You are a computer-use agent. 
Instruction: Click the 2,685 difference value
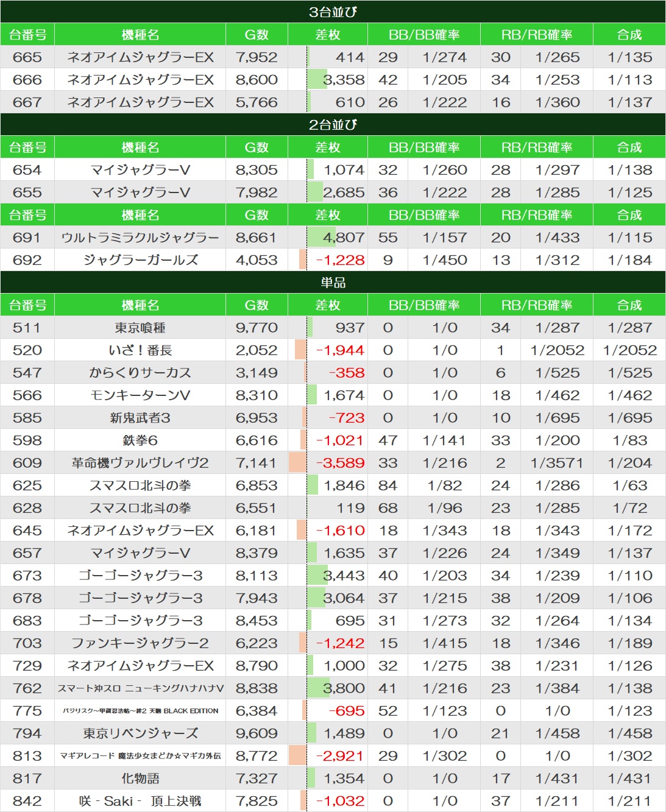pos(344,192)
